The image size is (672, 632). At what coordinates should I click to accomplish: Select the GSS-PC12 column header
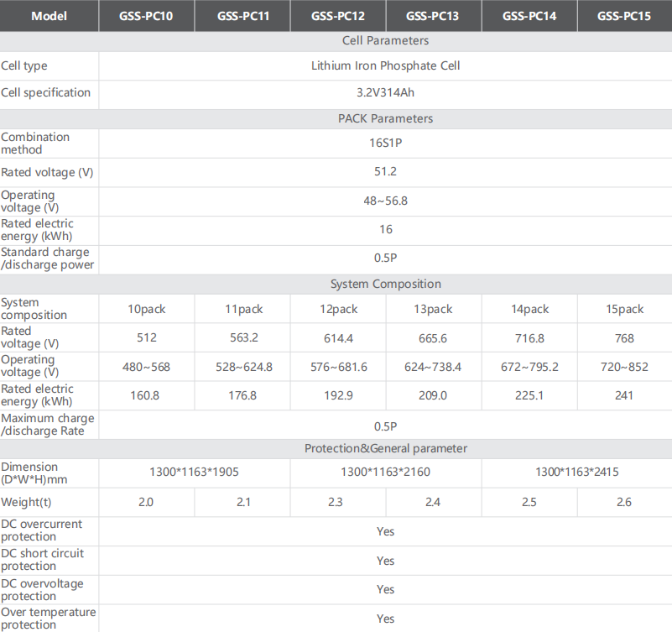[x=338, y=16]
